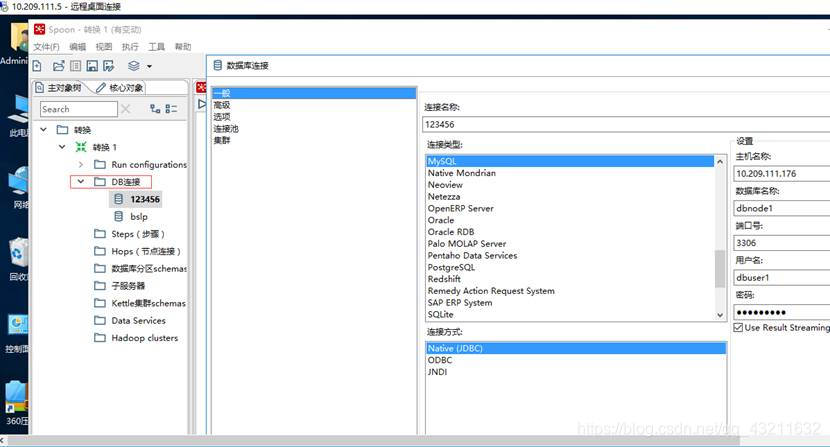Open the 工具 menu
This screenshot has height=447, width=830.
tap(157, 47)
